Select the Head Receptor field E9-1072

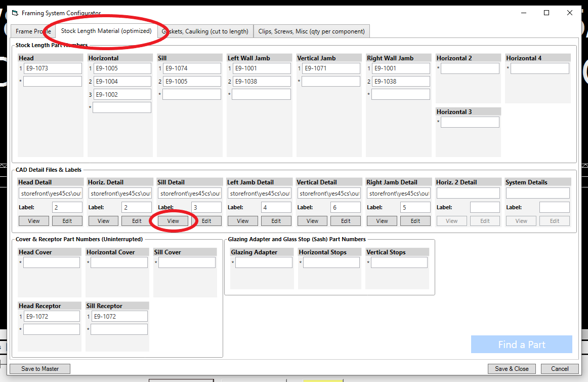(x=52, y=316)
